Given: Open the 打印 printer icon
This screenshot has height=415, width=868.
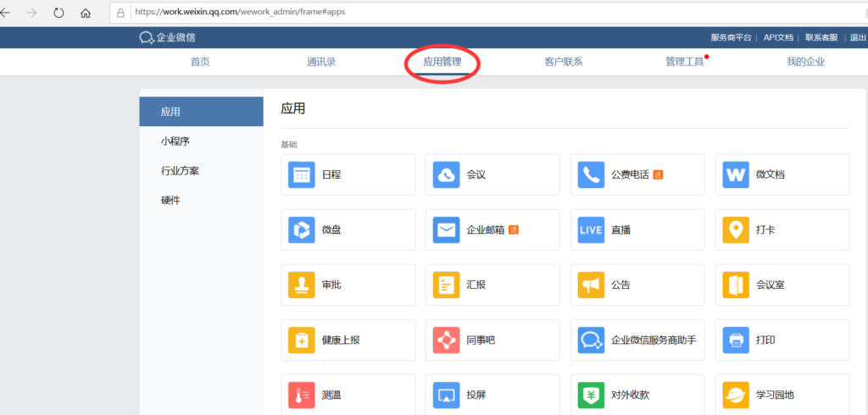Looking at the screenshot, I should point(736,340).
